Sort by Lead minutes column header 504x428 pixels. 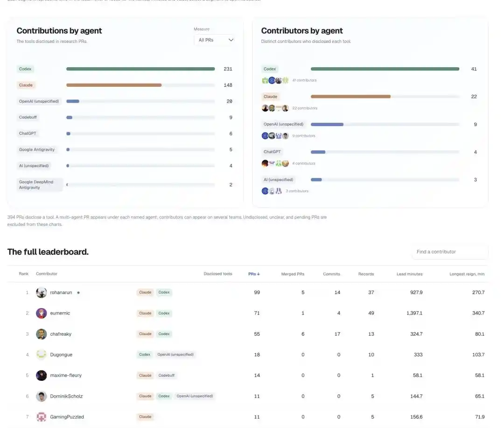pos(410,274)
